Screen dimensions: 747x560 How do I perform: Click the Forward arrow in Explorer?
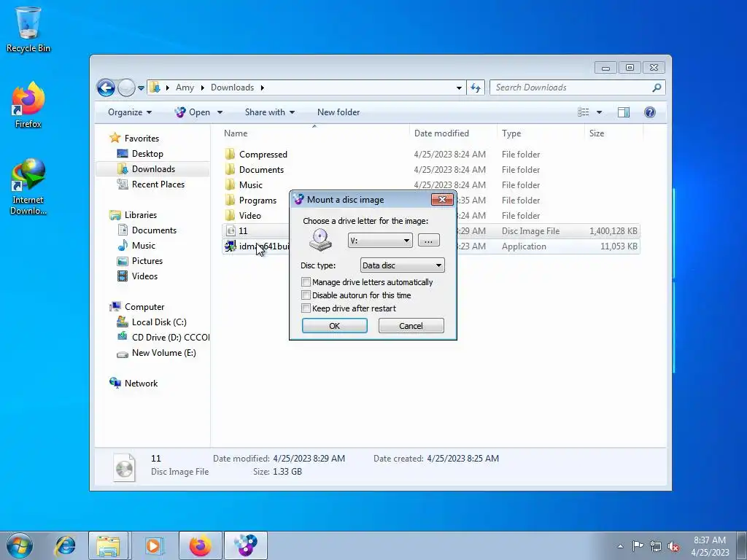tap(126, 87)
